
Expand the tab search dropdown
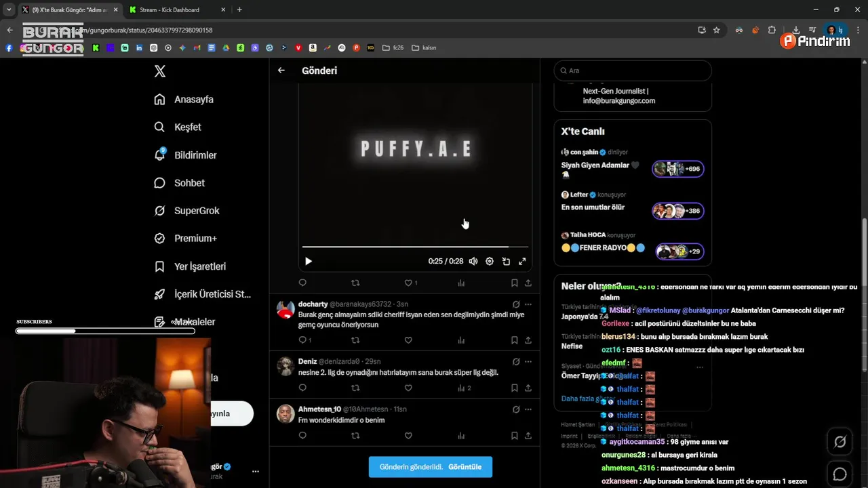click(x=8, y=9)
